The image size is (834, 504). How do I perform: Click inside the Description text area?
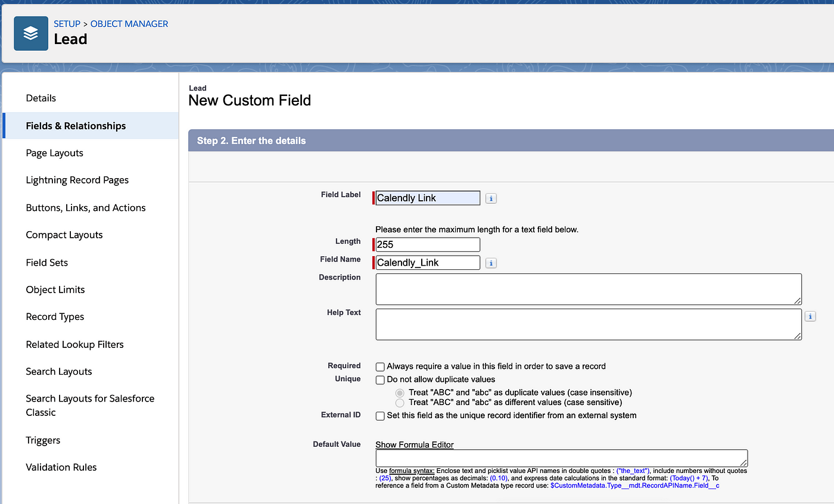click(589, 289)
